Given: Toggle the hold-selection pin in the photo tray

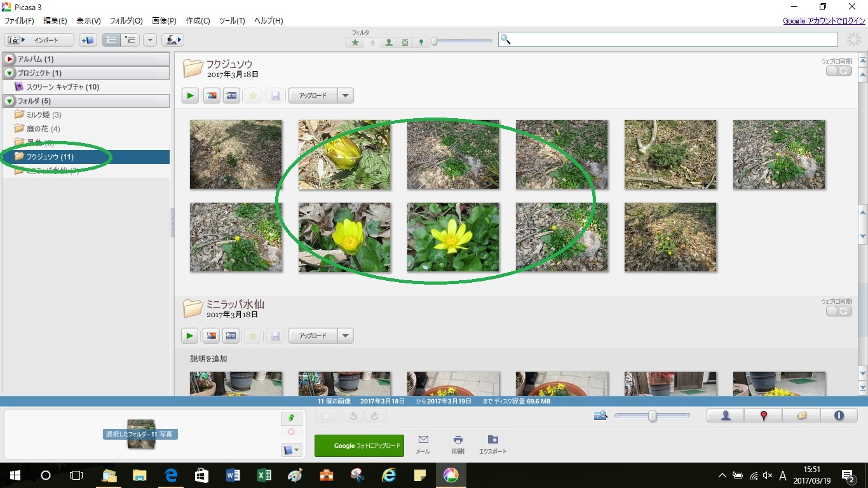Looking at the screenshot, I should (x=291, y=417).
